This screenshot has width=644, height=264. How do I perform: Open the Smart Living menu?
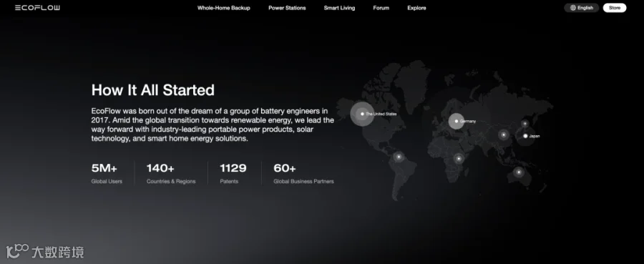pos(339,8)
